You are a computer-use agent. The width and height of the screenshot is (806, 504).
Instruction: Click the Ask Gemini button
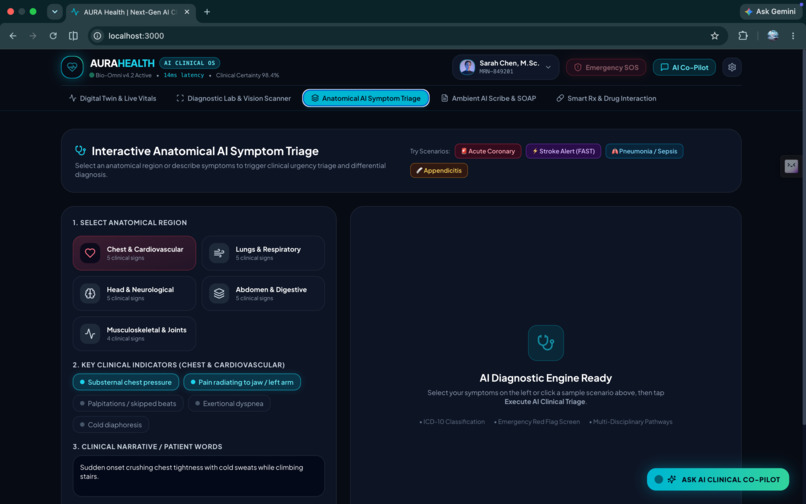pos(770,11)
